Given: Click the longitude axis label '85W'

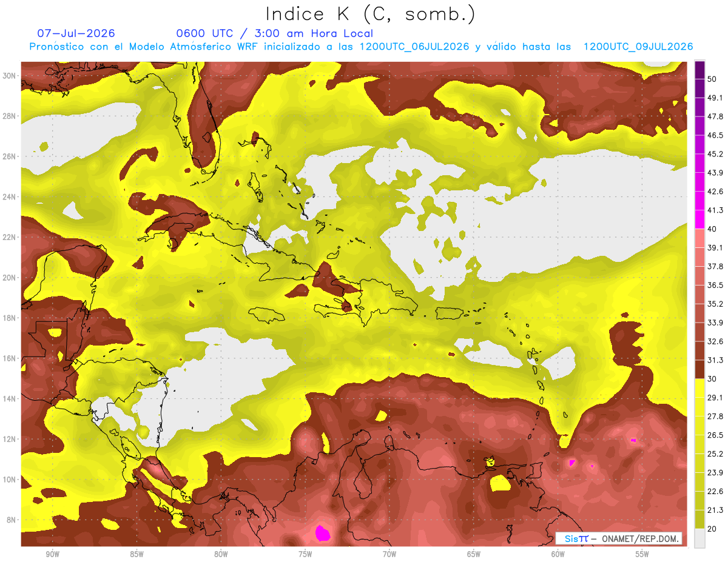Looking at the screenshot, I should point(136,554).
